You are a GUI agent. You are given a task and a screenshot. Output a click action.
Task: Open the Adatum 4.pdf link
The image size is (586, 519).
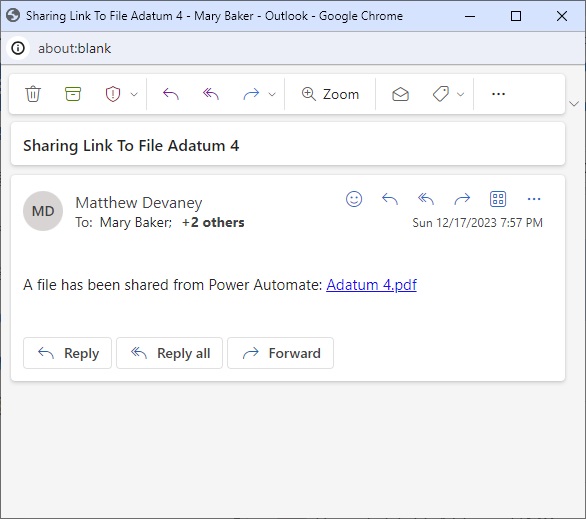click(371, 285)
